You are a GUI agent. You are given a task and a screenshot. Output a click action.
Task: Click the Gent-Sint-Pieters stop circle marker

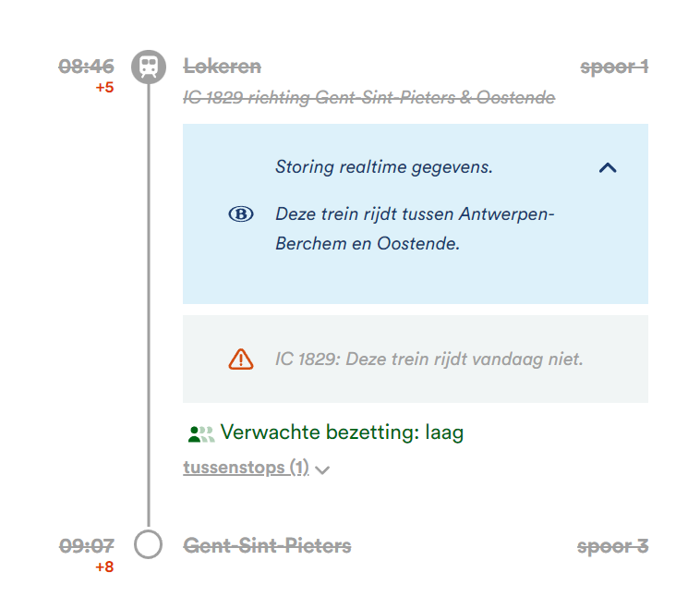[x=148, y=544]
